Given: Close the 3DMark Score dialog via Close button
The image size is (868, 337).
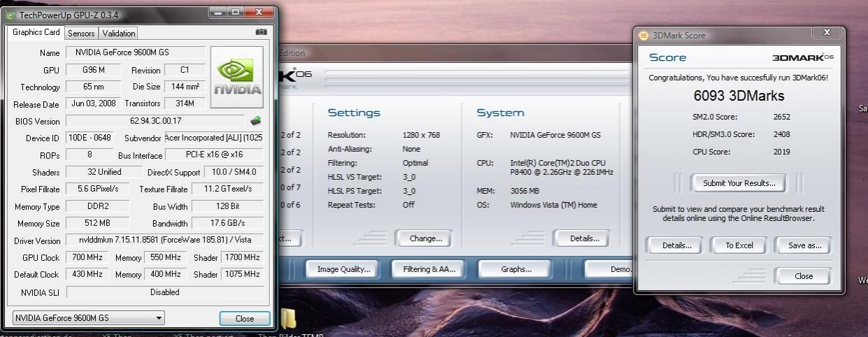Looking at the screenshot, I should [x=804, y=276].
